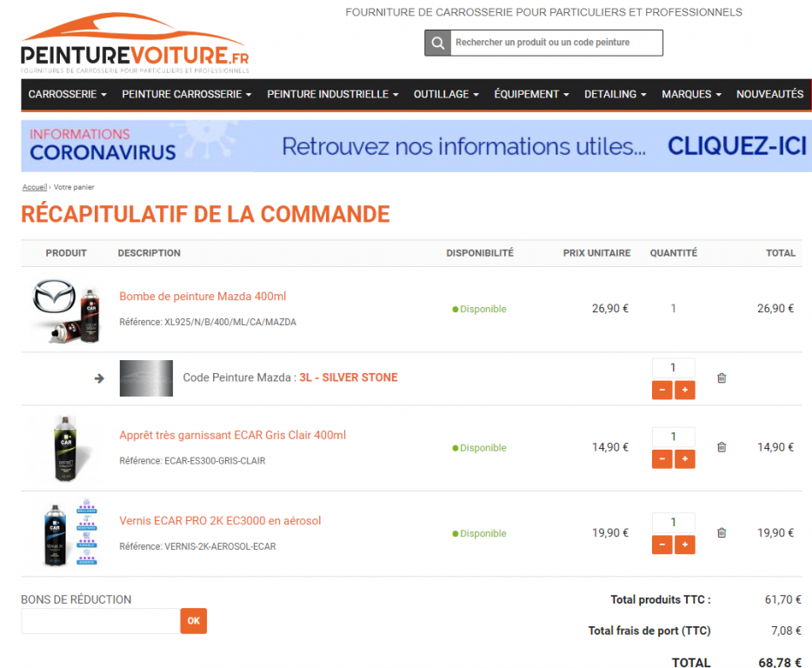Select reference XL925/N/B/400/ML/CA/MAZDA text
This screenshot has height=668, width=812.
point(230,323)
